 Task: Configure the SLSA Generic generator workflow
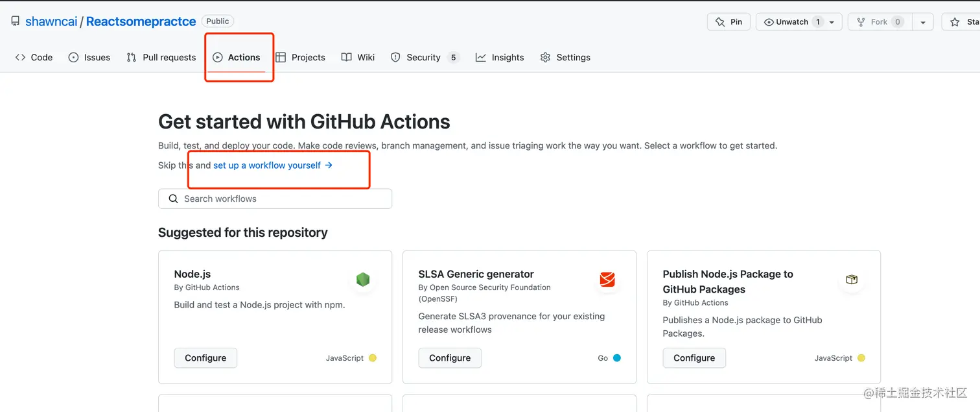tap(450, 357)
